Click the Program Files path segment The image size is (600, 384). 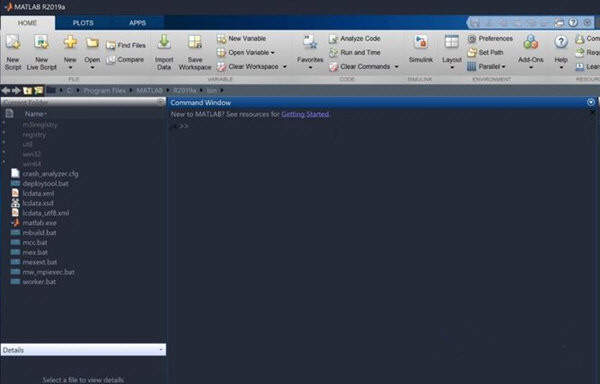click(x=104, y=91)
